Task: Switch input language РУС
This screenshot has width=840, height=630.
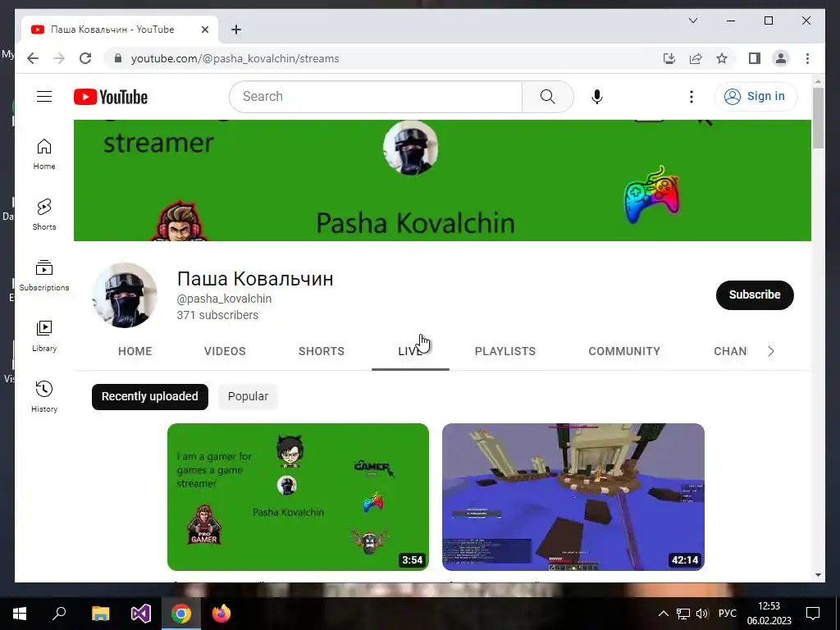Action: (727, 614)
